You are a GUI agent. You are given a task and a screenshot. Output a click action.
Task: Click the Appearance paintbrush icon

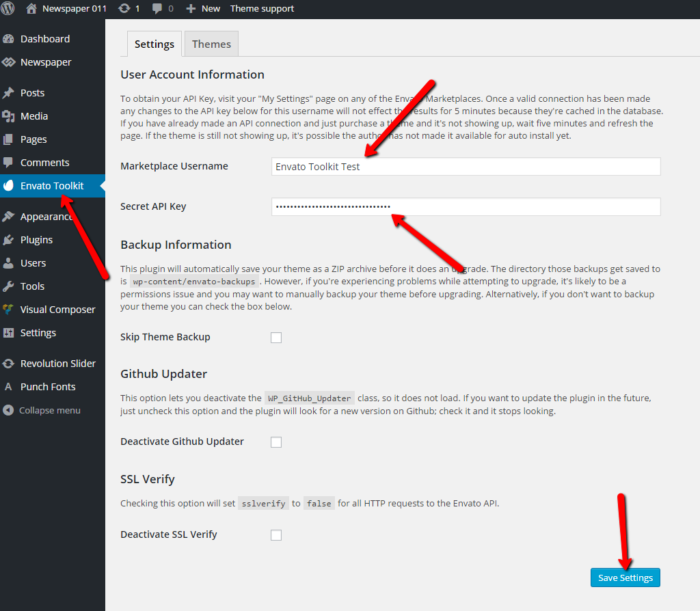coord(8,217)
